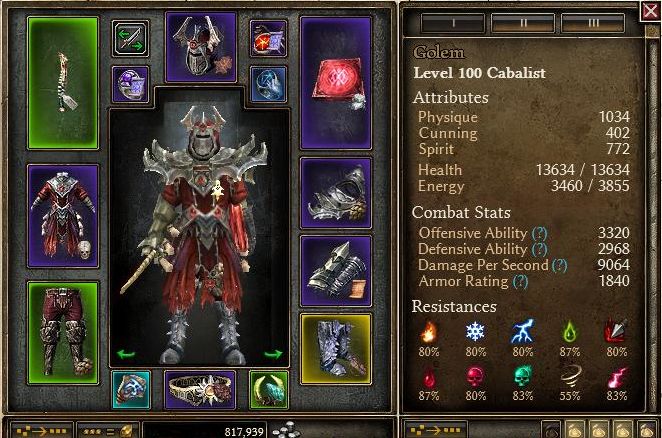Select the pants equipment slot
The height and width of the screenshot is (438, 662).
63,333
